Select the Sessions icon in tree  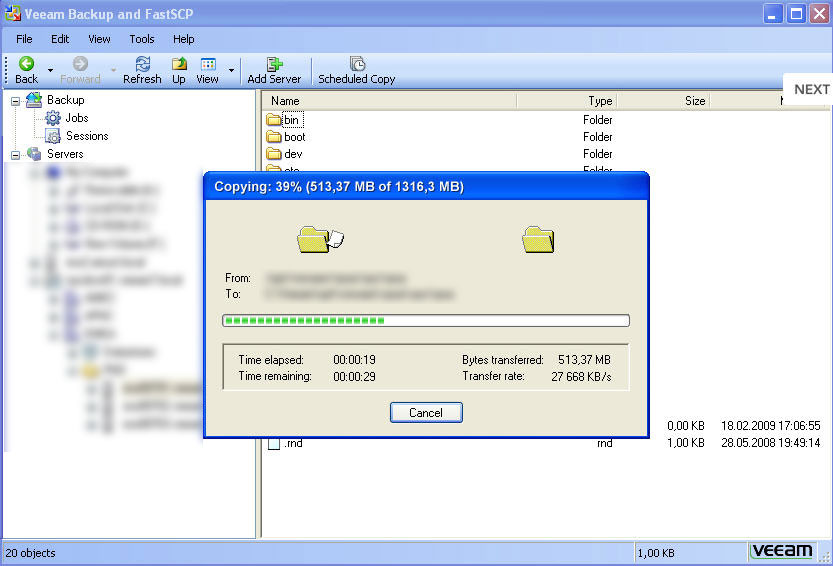53,136
